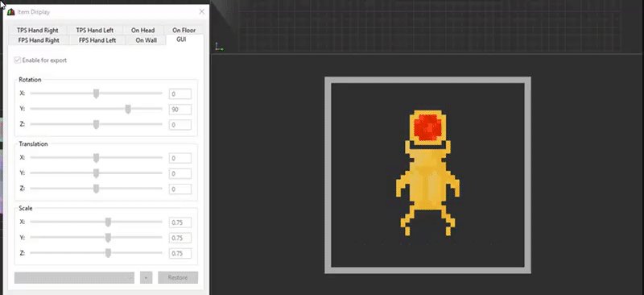Click the Restore button

click(178, 278)
